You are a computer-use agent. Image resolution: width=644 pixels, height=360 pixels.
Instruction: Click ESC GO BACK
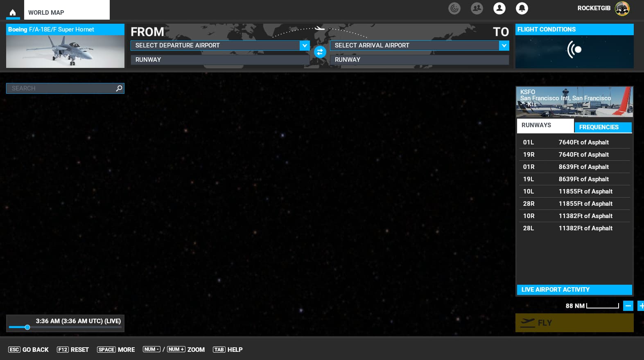29,350
